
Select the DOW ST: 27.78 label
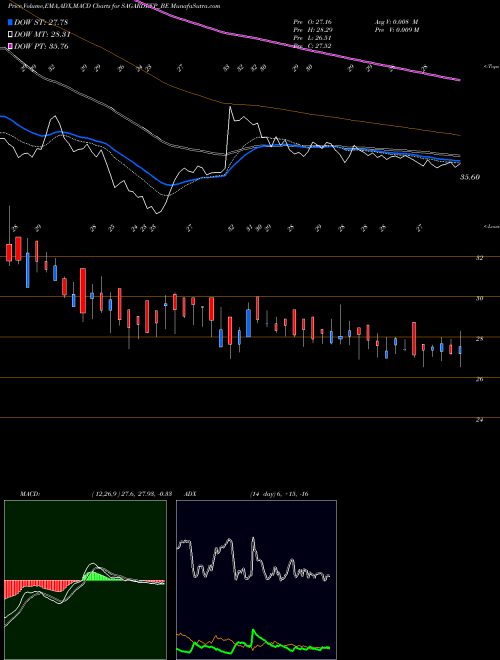pyautogui.click(x=41, y=22)
